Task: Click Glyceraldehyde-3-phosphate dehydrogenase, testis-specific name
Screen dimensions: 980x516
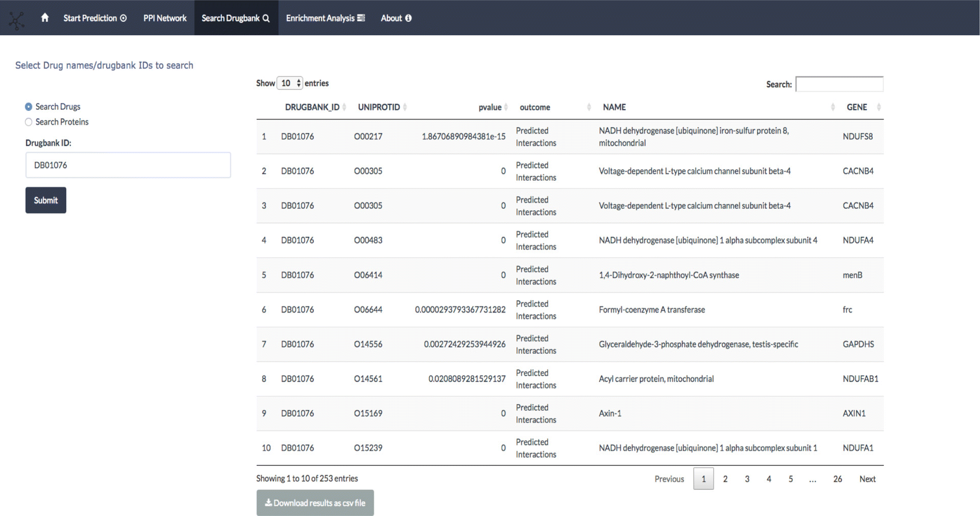Action: click(698, 344)
